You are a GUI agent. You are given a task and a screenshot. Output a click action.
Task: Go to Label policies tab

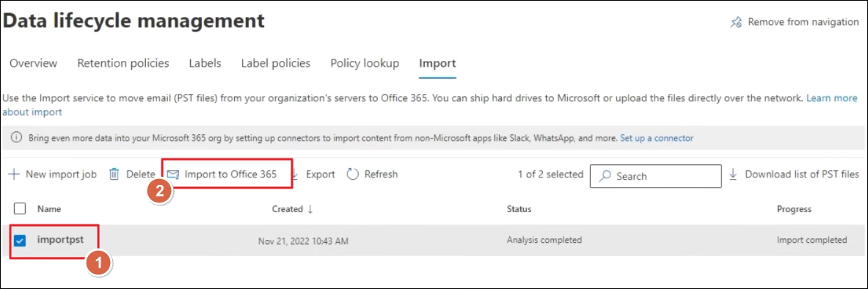pos(276,63)
